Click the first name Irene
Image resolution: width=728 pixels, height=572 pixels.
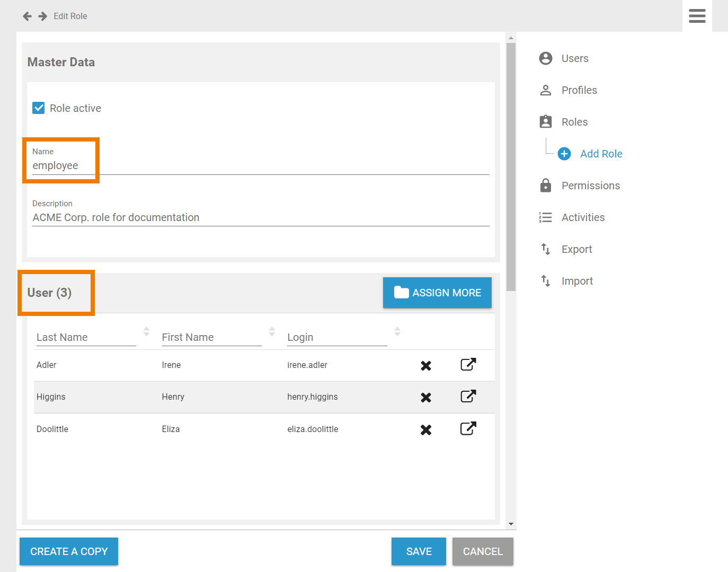[171, 365]
